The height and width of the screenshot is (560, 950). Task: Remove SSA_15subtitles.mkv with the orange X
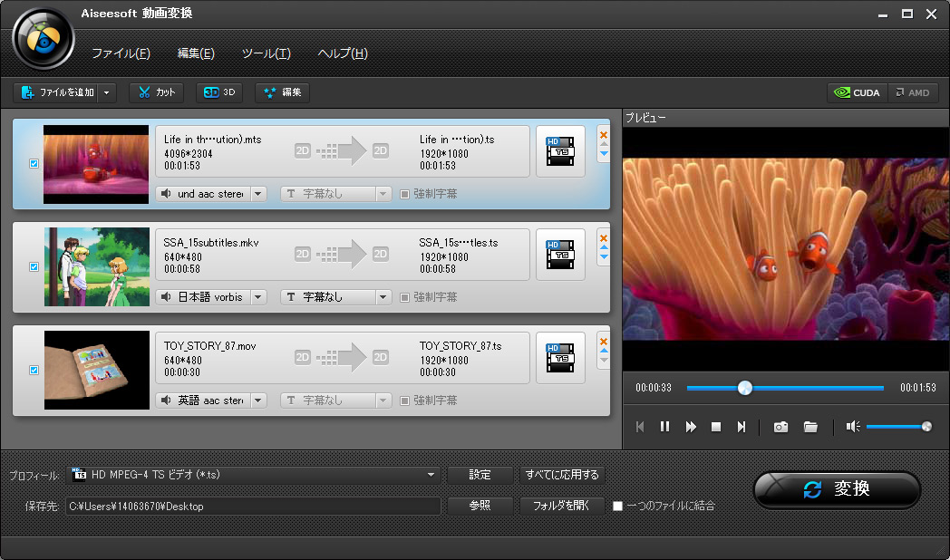point(604,238)
